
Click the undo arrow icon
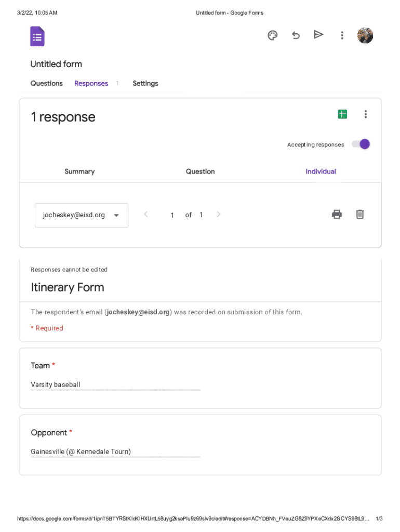(296, 35)
